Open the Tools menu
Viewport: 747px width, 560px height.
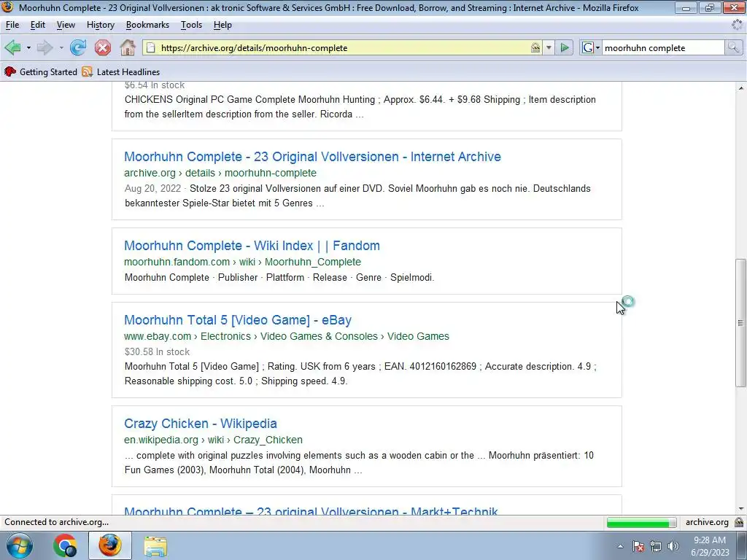pos(192,25)
